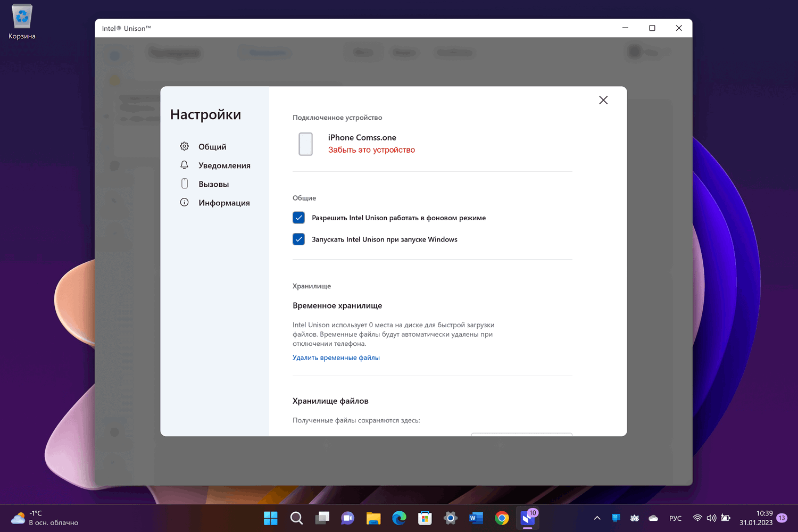Open Microsoft Store from the taskbar
This screenshot has height=532, width=798.
[425, 518]
